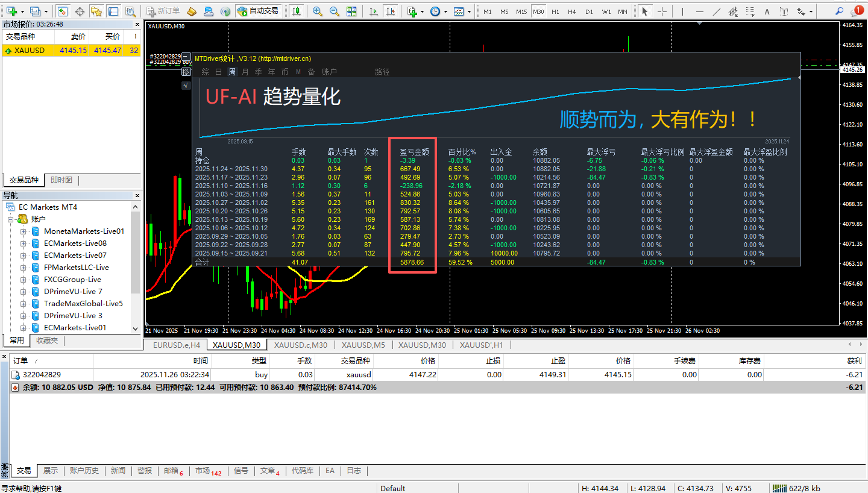Screen dimensions: 868x493
Task: Switch chart to H1 timeframe
Action: click(555, 11)
